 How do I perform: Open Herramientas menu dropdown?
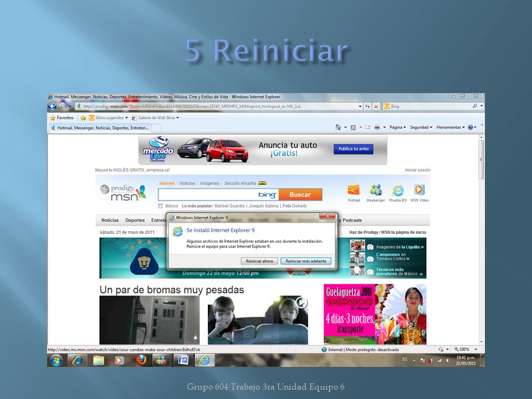click(451, 127)
